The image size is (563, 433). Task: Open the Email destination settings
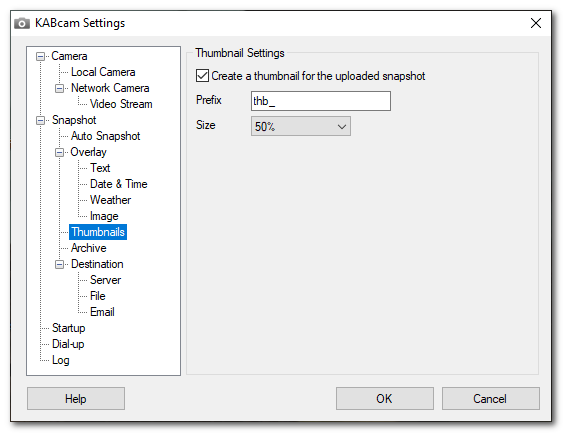pos(102,312)
